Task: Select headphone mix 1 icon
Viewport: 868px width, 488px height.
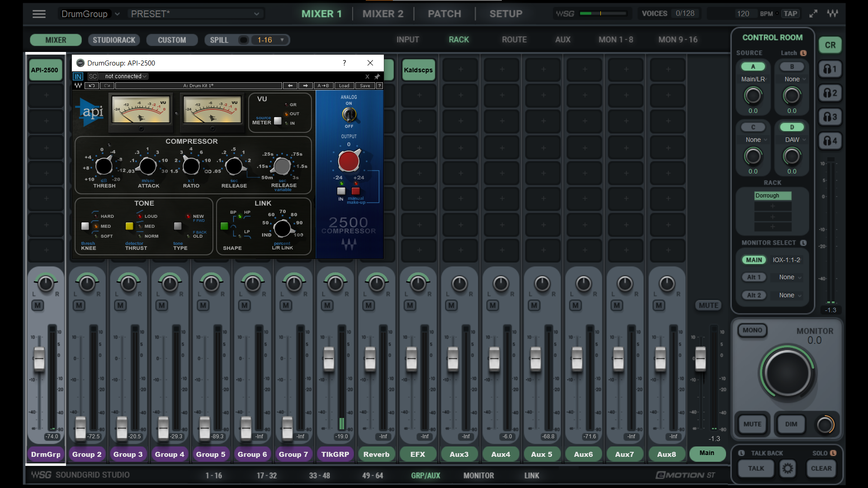Action: coord(830,69)
